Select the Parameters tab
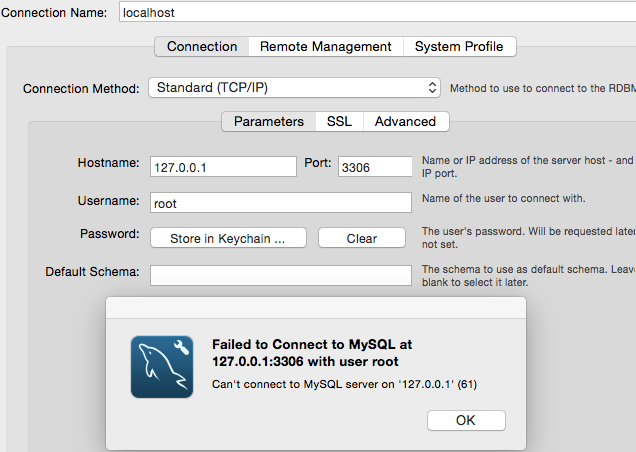The height and width of the screenshot is (452, 636). point(269,122)
